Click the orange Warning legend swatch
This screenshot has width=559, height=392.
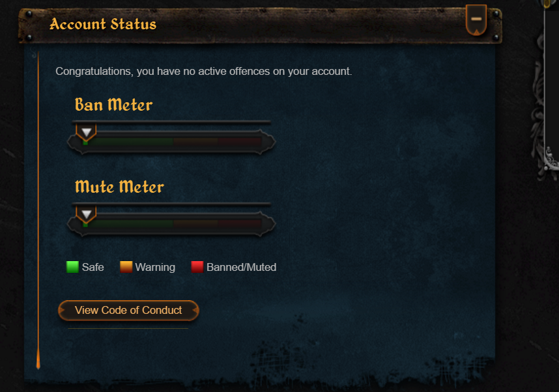click(126, 267)
